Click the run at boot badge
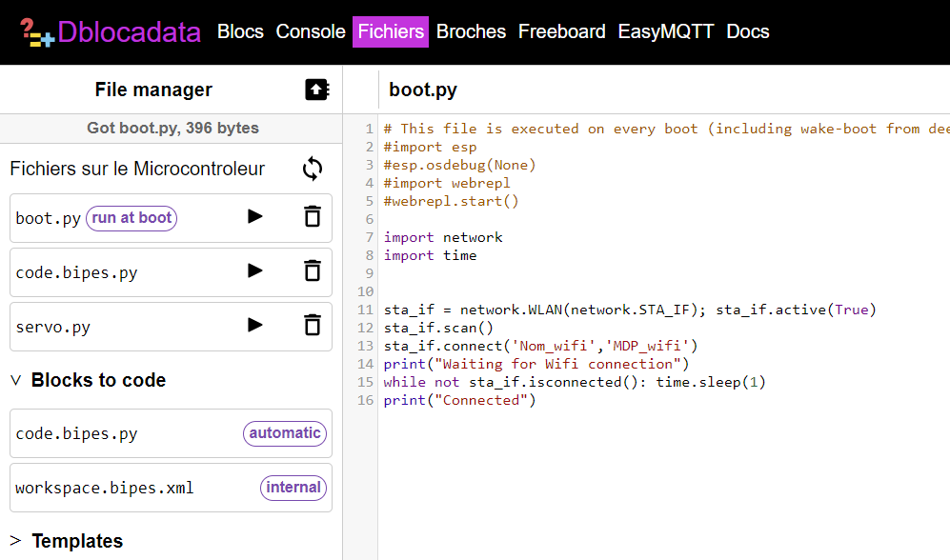This screenshot has height=560, width=950. (x=131, y=218)
